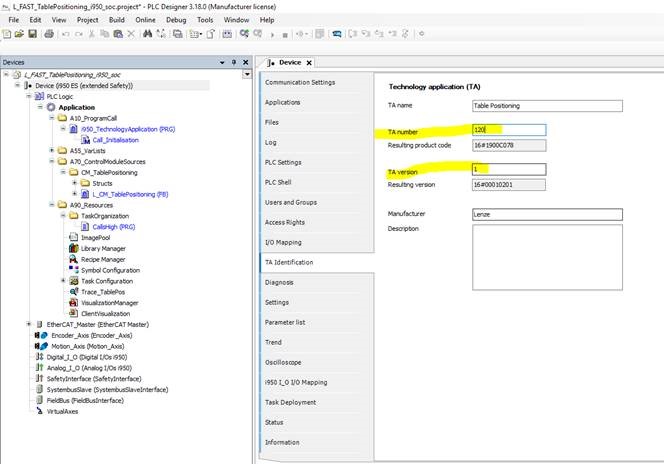Open the Online menu
The width and height of the screenshot is (664, 464).
pos(145,19)
